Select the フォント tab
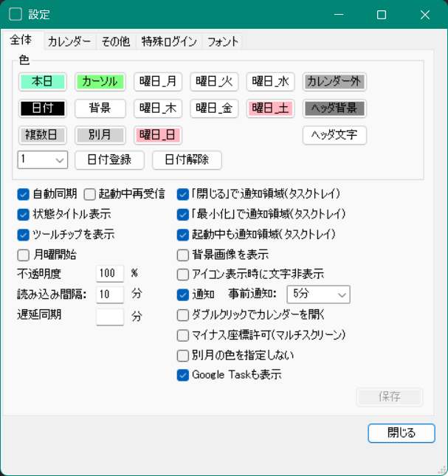This screenshot has height=476, width=448. [223, 41]
